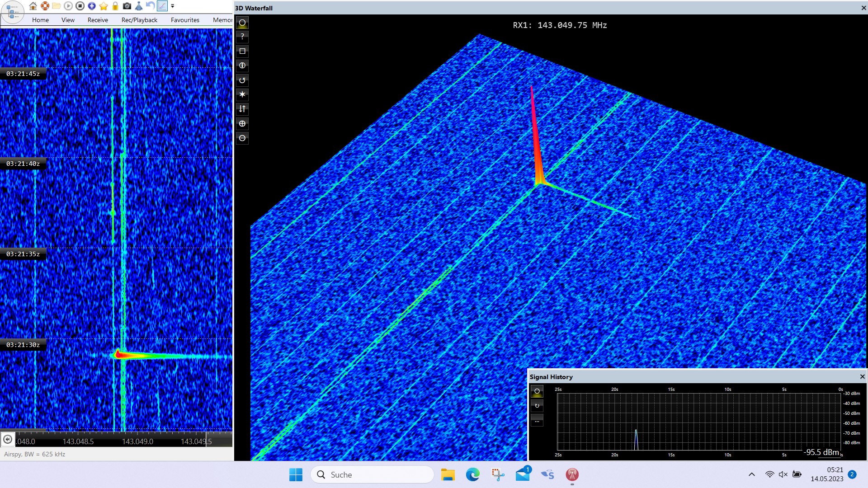The width and height of the screenshot is (868, 488).
Task: Start the receiver with the play icon
Action: click(68, 6)
